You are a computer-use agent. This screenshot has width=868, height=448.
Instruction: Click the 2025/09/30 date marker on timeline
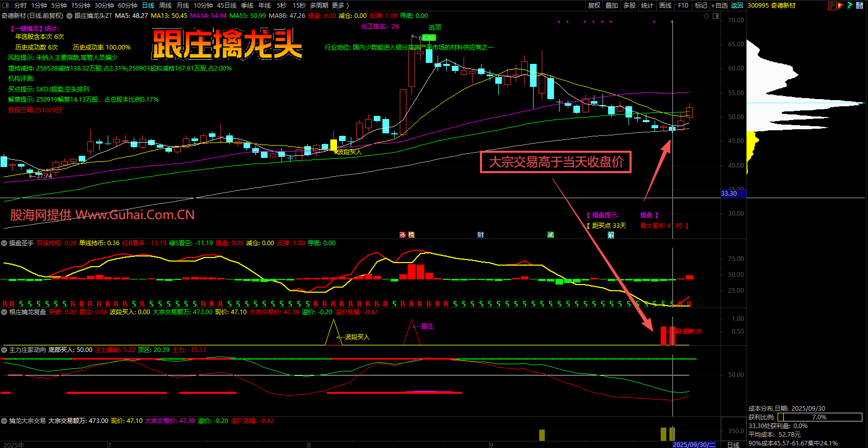pos(693,444)
